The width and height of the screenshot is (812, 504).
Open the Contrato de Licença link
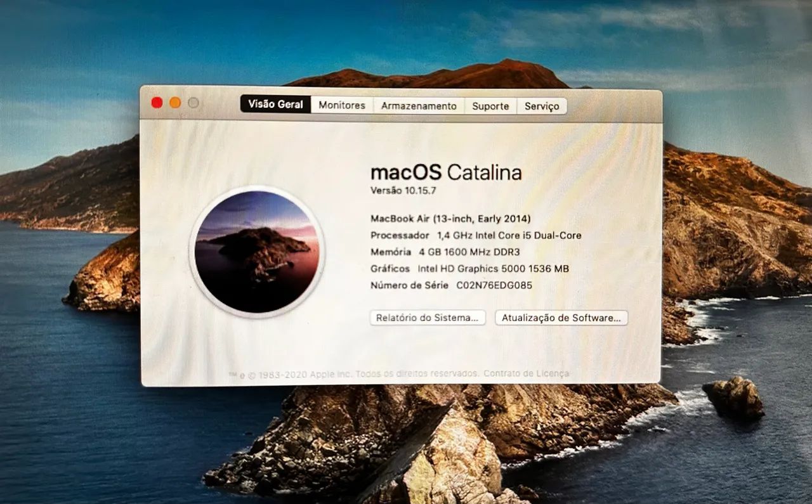(527, 373)
